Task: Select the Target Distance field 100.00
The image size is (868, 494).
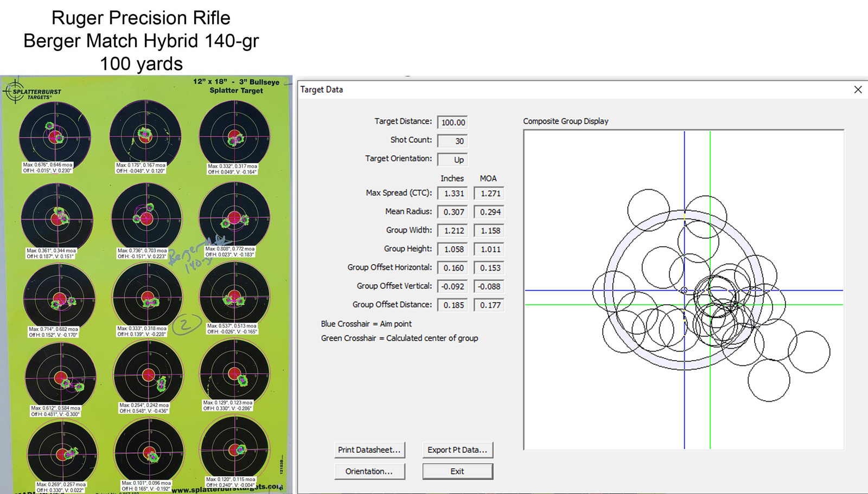Action: click(x=452, y=123)
